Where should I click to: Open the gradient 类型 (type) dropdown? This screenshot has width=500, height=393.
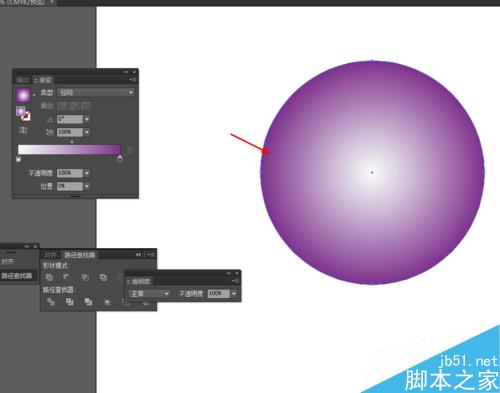click(x=96, y=92)
